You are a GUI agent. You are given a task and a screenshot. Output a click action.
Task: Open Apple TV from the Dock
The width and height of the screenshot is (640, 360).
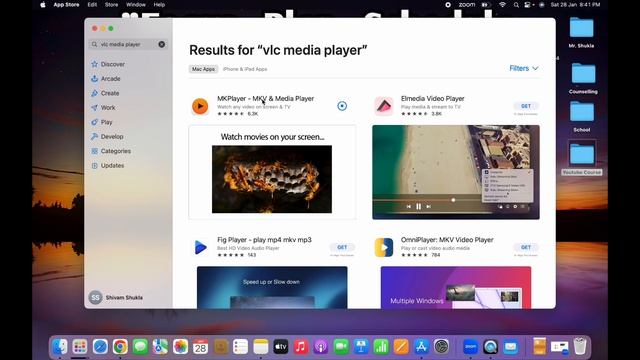point(280,347)
